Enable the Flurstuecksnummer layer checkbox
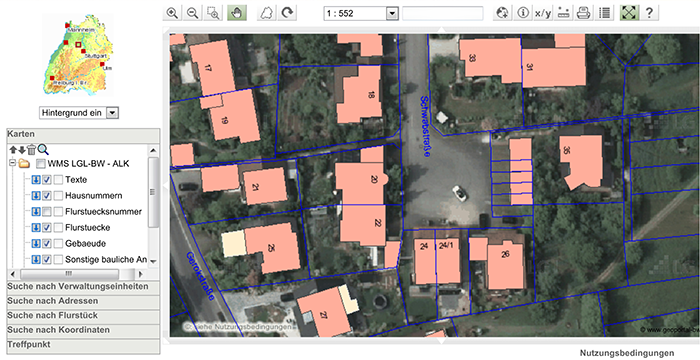 pyautogui.click(x=46, y=212)
